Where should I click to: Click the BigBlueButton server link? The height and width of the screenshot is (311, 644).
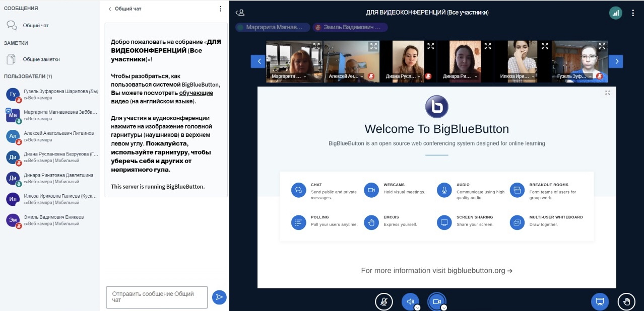click(184, 187)
